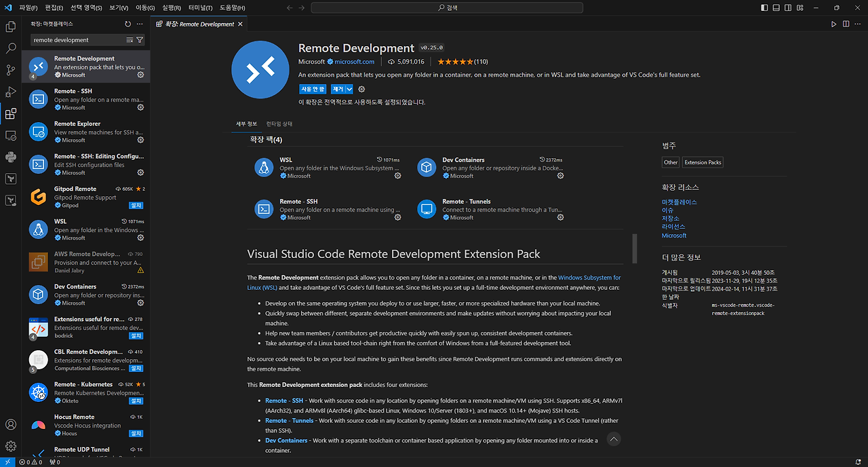868x467 pixels.
Task: Click the 사용 안 함 button
Action: tap(313, 89)
